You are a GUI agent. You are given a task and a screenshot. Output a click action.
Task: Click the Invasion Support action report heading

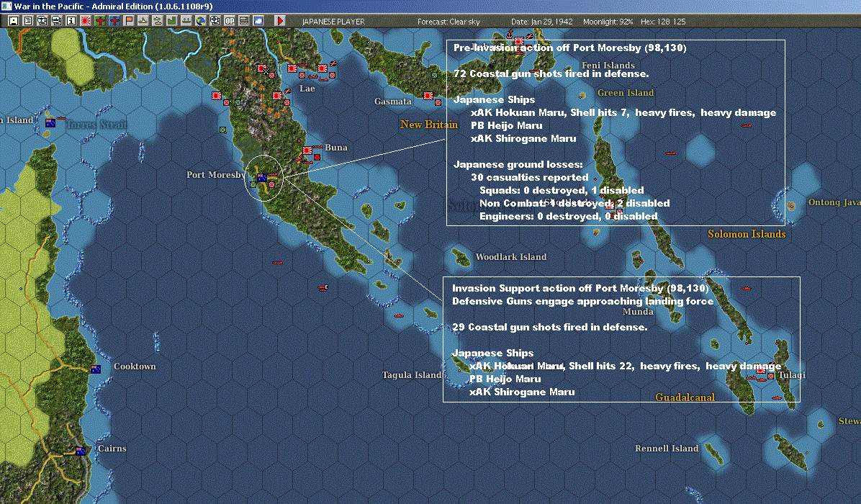coord(580,288)
